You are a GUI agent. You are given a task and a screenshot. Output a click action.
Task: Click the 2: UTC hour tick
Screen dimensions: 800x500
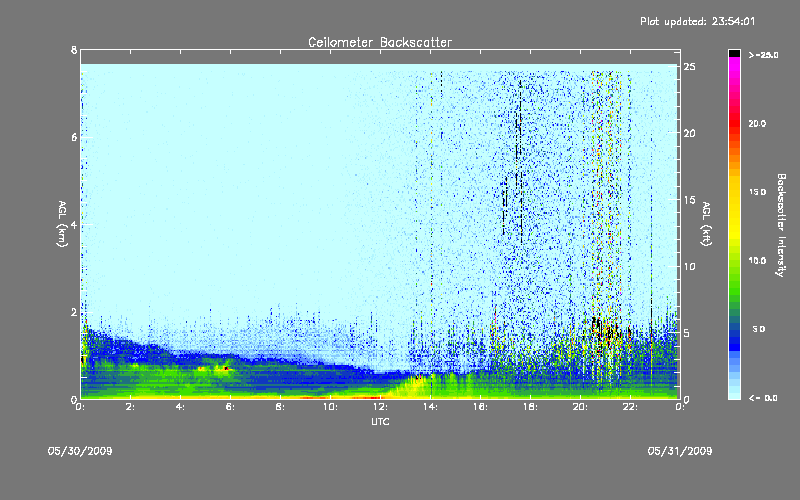[131, 407]
